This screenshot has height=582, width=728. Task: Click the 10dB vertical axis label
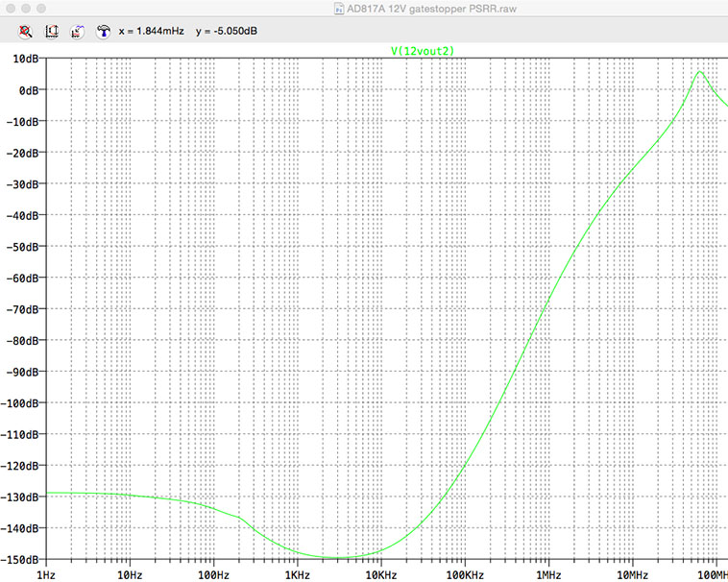pos(26,59)
